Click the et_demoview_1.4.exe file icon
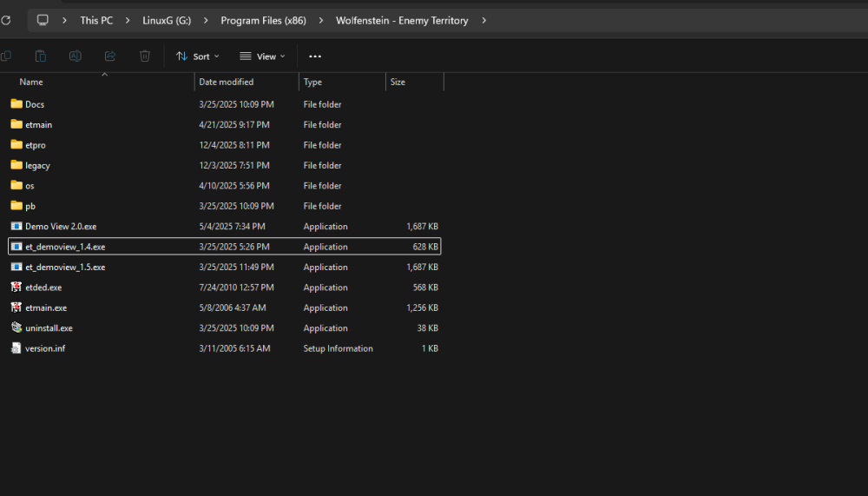 pos(16,247)
